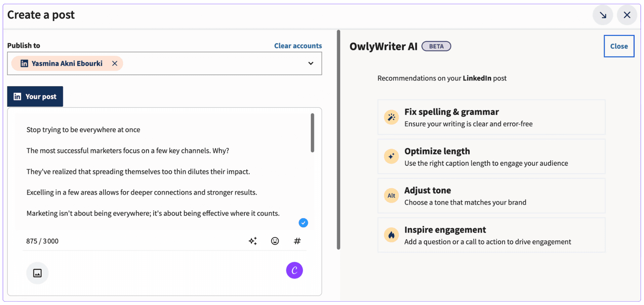The image size is (644, 305).
Task: Minimize composer with diagonal arrow icon
Action: tap(603, 15)
